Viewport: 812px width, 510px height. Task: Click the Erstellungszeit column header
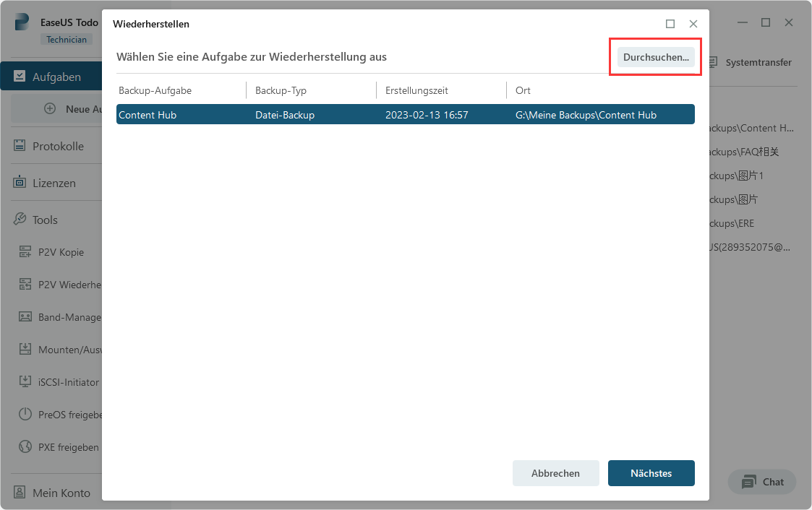(x=416, y=90)
